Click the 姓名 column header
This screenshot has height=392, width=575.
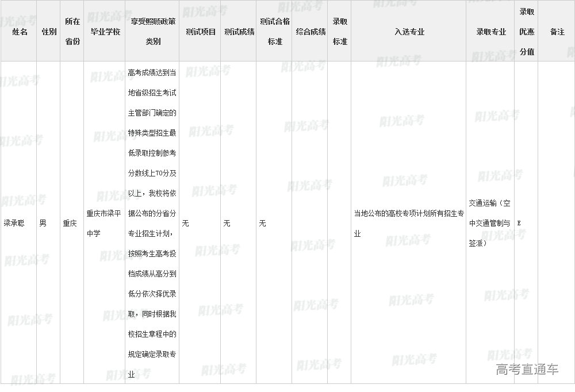(x=20, y=32)
